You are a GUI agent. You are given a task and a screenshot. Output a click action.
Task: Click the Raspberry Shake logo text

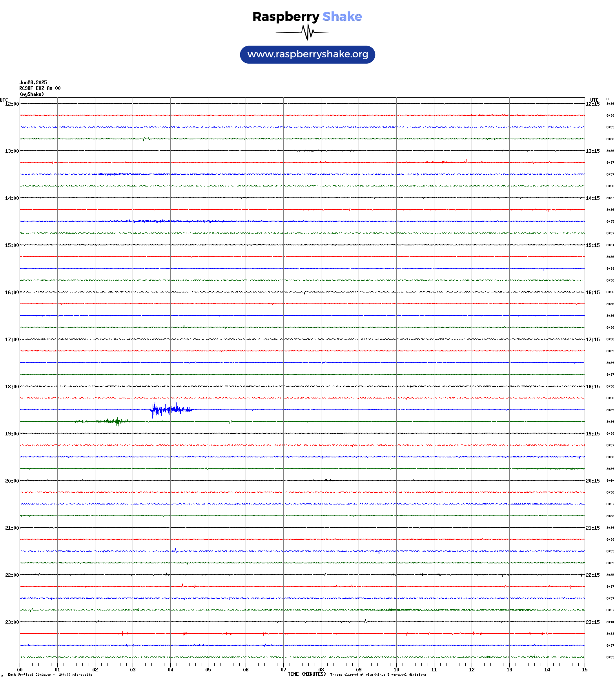(307, 16)
